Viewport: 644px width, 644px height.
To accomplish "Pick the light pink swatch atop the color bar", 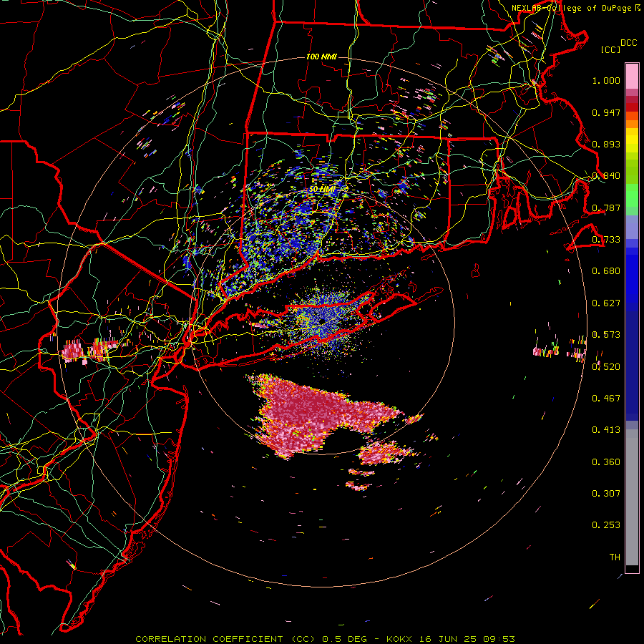I will point(632,77).
